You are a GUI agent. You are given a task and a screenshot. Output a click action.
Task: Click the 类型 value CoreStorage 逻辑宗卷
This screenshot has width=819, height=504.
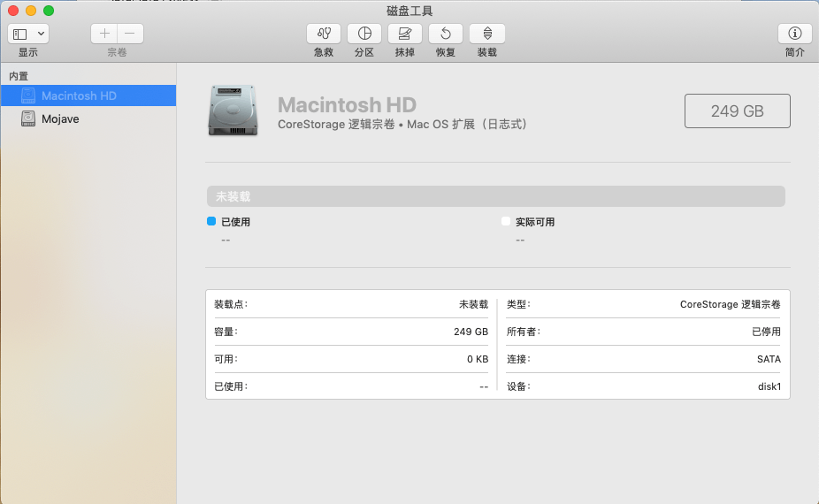click(731, 304)
